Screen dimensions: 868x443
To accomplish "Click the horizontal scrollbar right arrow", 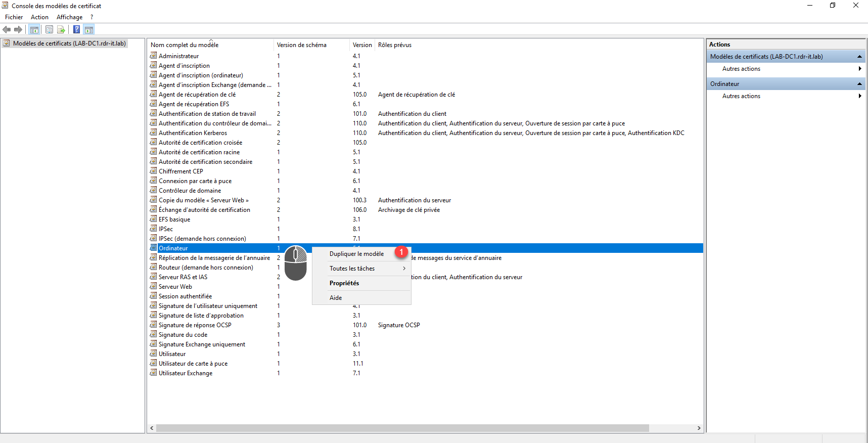I will point(699,428).
